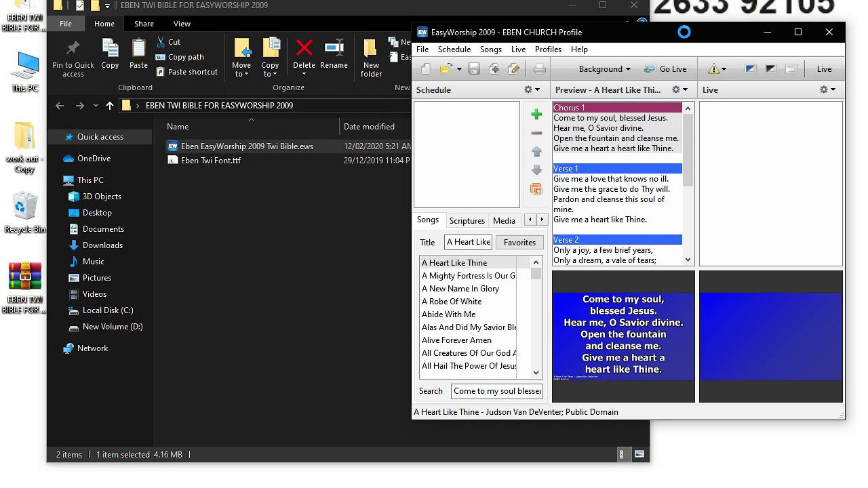Toggle the blue Logo screen button
This screenshot has width=868, height=488.
[x=750, y=69]
